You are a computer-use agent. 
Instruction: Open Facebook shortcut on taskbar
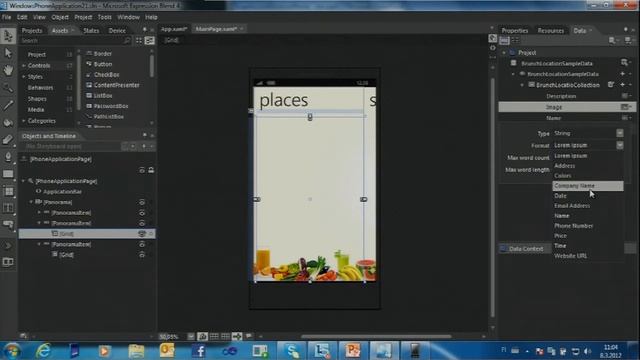point(198,351)
